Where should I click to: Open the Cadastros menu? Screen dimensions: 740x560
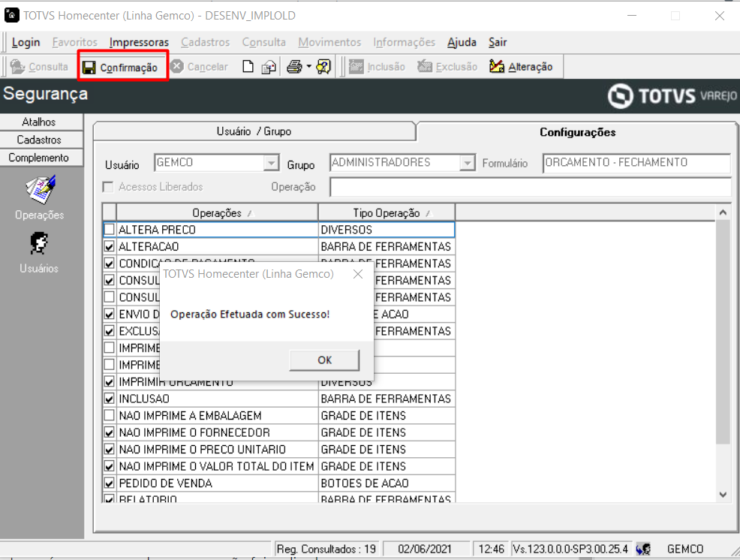pos(206,42)
